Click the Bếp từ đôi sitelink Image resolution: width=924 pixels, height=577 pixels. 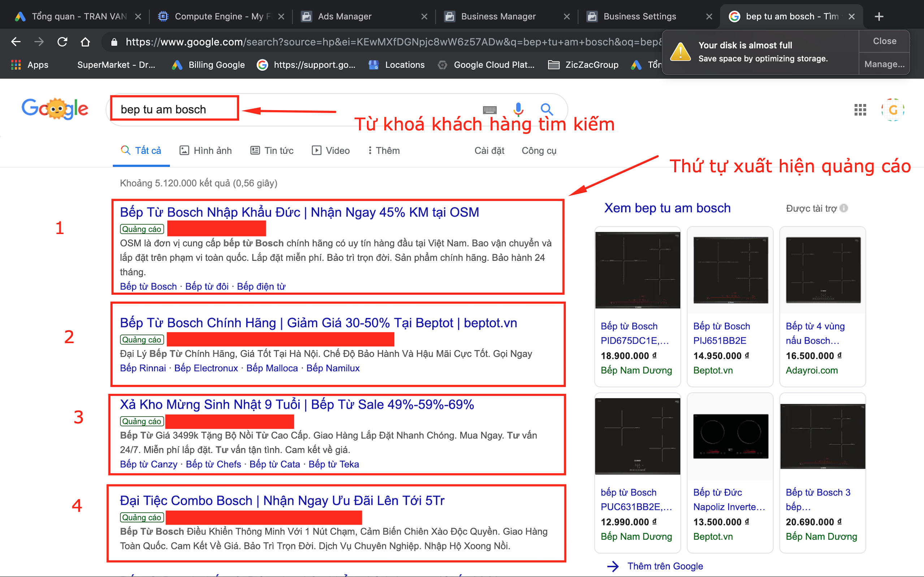tap(207, 287)
